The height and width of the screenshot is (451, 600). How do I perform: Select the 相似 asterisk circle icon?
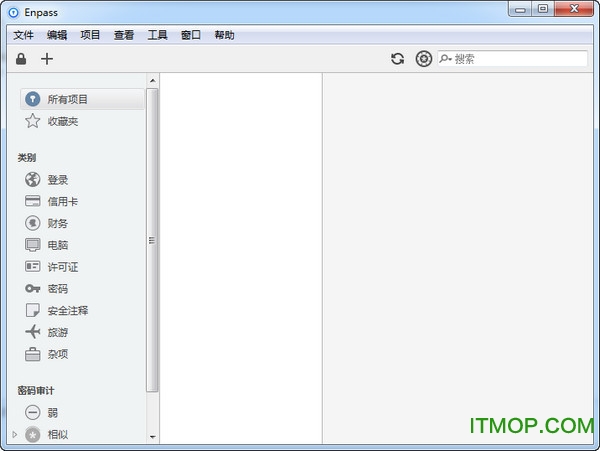[x=33, y=434]
